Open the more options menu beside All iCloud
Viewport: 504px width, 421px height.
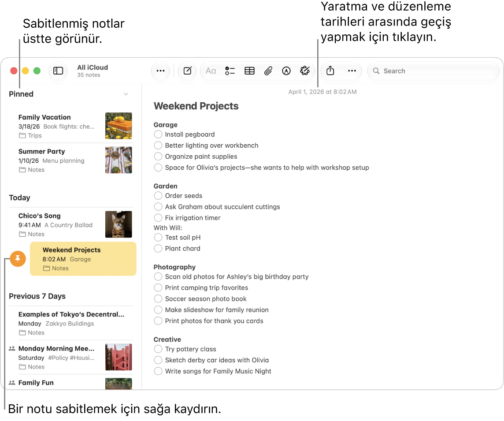[160, 71]
